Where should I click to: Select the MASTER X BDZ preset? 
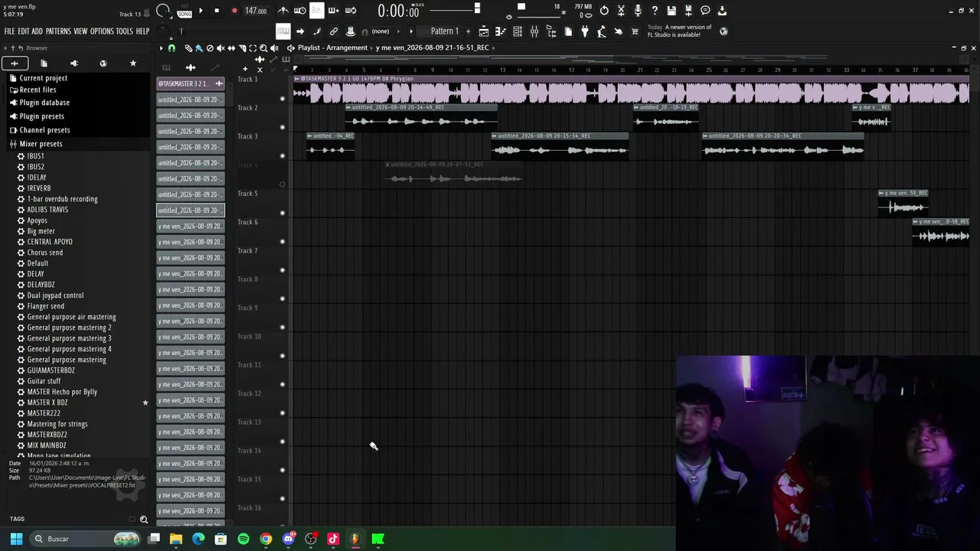click(x=47, y=403)
